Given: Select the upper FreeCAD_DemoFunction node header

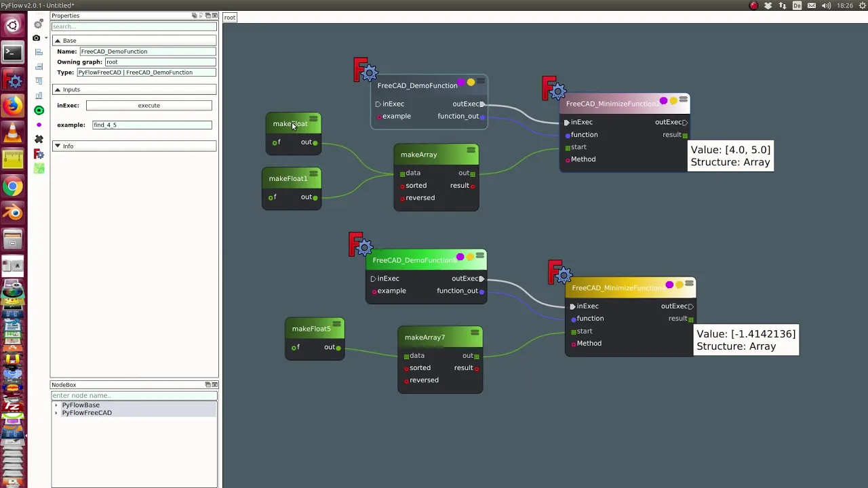Looking at the screenshot, I should click(429, 85).
